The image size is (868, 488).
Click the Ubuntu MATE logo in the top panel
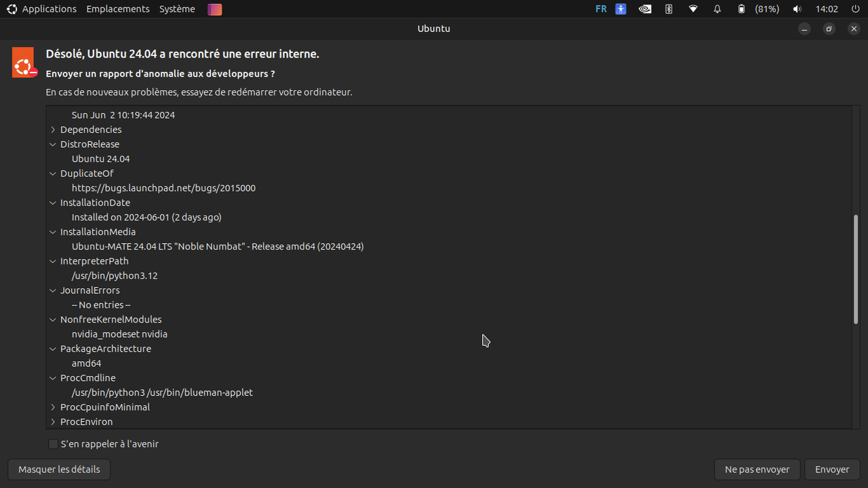click(x=12, y=9)
